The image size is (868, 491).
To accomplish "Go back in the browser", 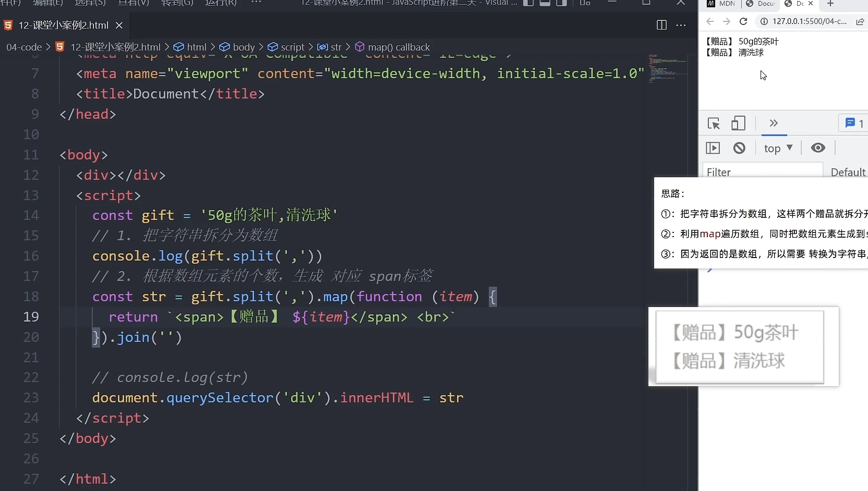I will click(709, 21).
